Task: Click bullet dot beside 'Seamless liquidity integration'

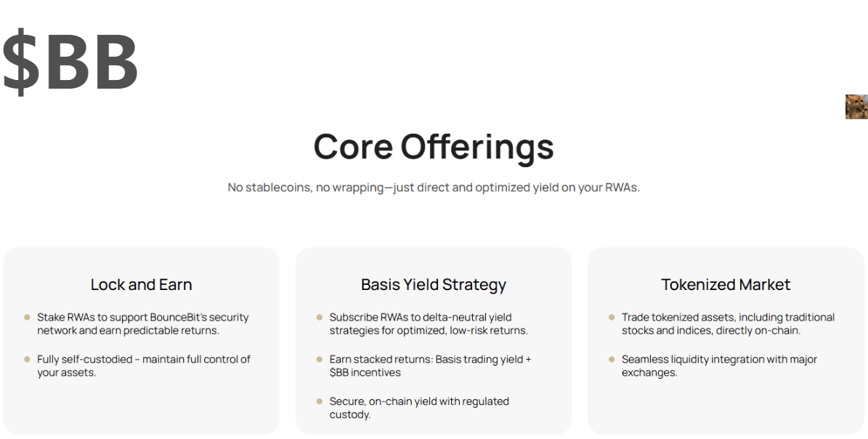Action: (612, 359)
